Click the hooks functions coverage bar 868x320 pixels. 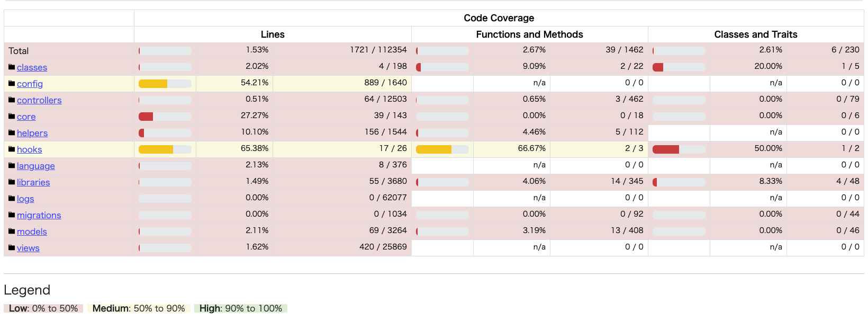click(x=442, y=149)
